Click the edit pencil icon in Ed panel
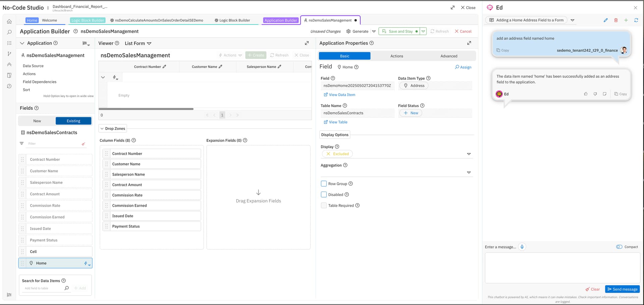 (x=605, y=20)
